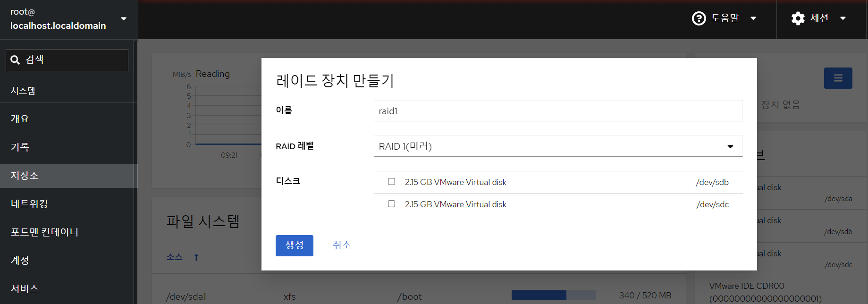Open 네트워킹 page
The image size is (868, 304).
(x=68, y=204)
